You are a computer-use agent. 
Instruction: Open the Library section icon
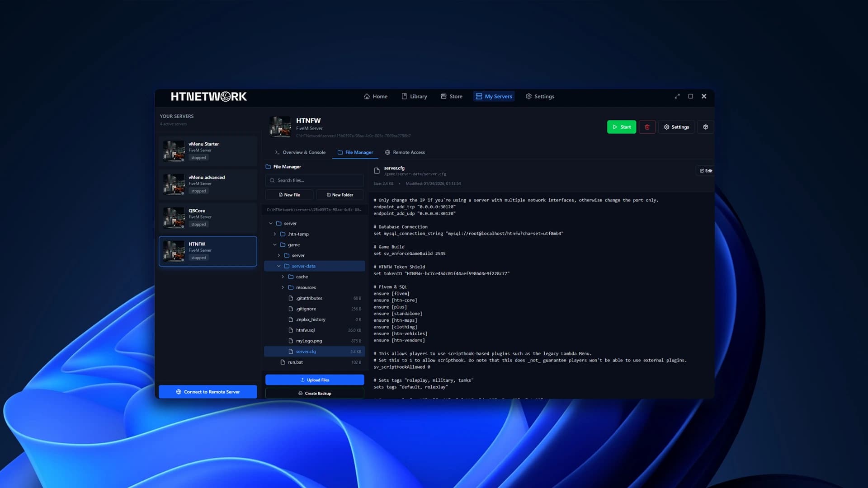click(404, 96)
